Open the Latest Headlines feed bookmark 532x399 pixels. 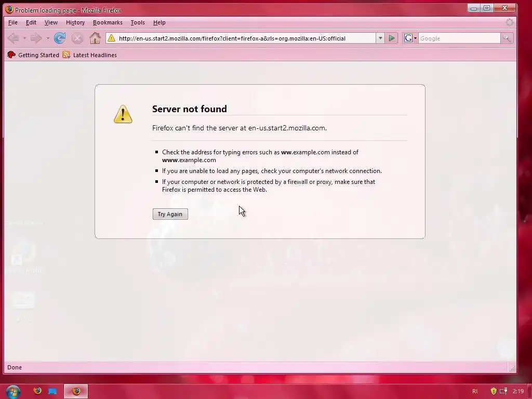coord(89,55)
